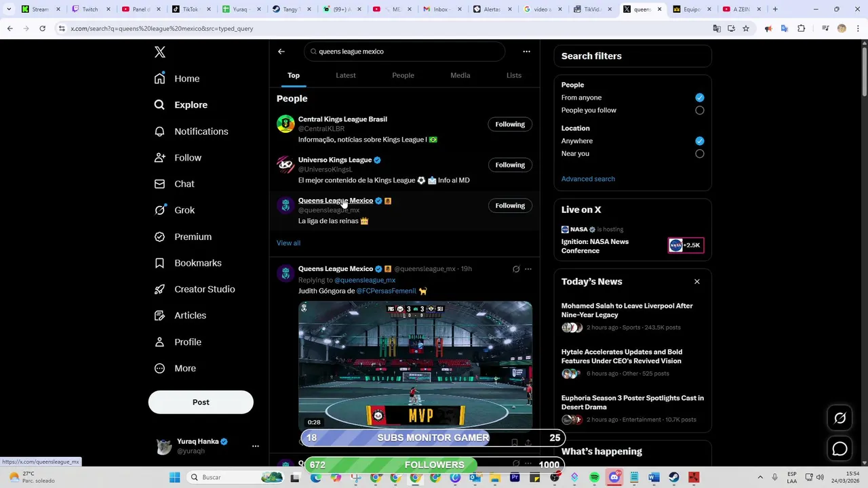Screen dimensions: 868x488
Task: Open the floating Grok button
Action: (840, 418)
